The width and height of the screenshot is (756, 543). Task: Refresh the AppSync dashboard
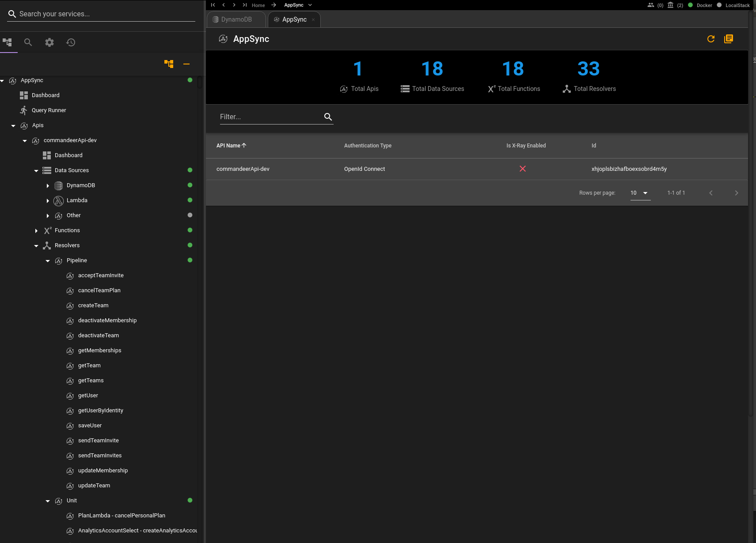coord(711,39)
